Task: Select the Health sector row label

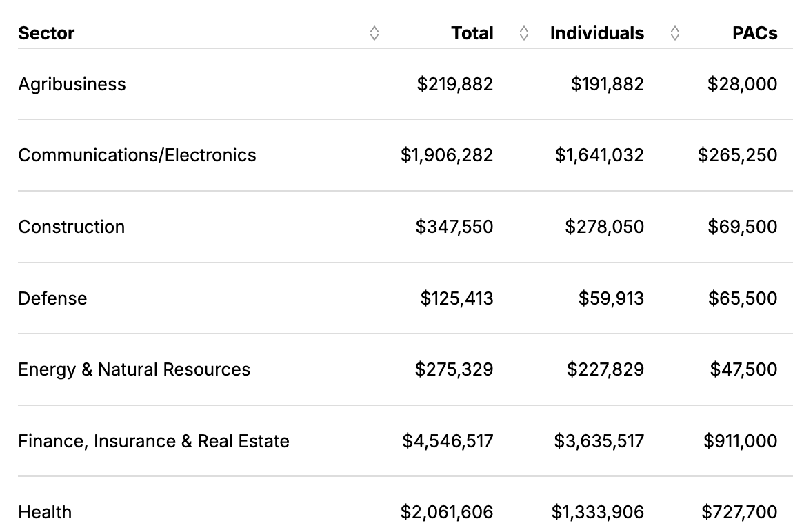Action: (45, 512)
